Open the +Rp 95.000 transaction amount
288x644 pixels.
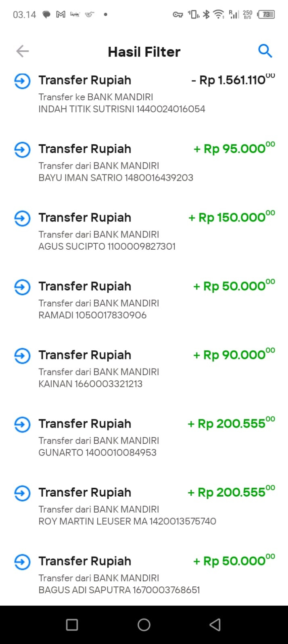[234, 149]
